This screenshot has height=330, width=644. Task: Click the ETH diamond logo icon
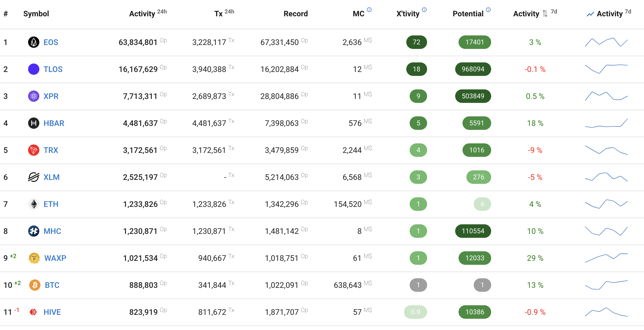click(x=33, y=204)
